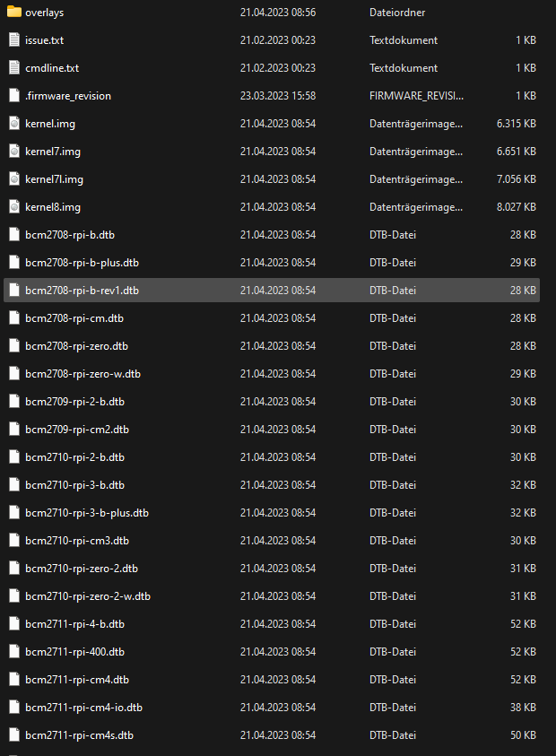Select the bcm2710-rpi-zero-2-w.dtb file name
The height and width of the screenshot is (756, 556).
click(x=87, y=596)
